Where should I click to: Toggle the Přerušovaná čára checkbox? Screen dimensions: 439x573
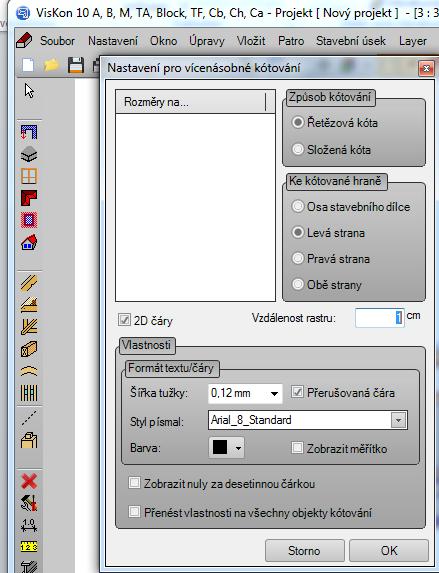coord(297,392)
